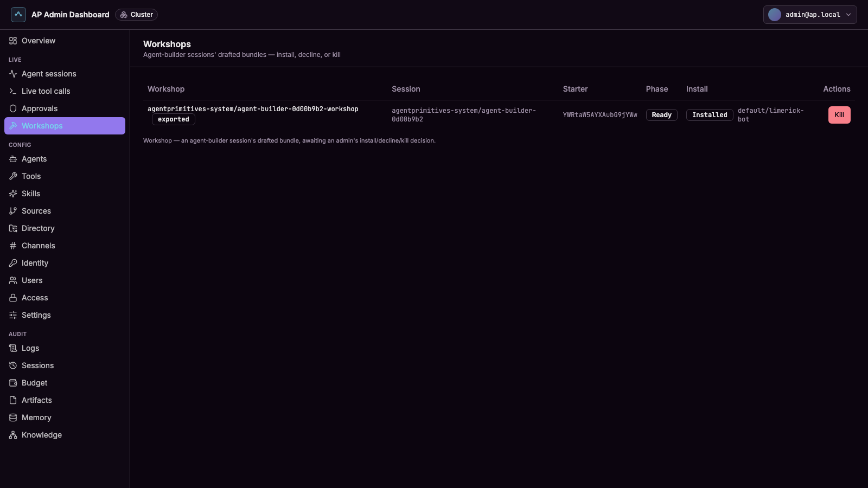Click the Sessions history clock icon
The width and height of the screenshot is (868, 488).
point(13,365)
